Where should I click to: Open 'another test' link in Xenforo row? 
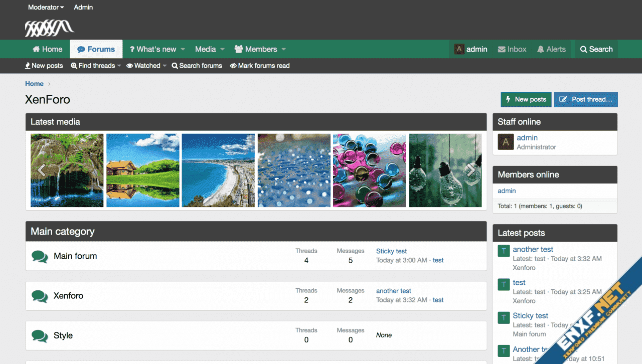tap(393, 291)
